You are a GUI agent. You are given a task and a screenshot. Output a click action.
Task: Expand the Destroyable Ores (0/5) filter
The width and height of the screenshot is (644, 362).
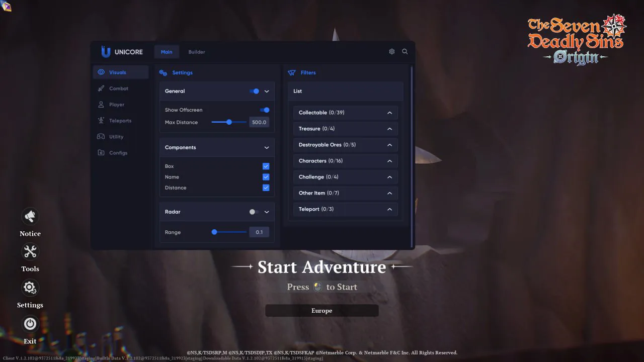pyautogui.click(x=345, y=145)
